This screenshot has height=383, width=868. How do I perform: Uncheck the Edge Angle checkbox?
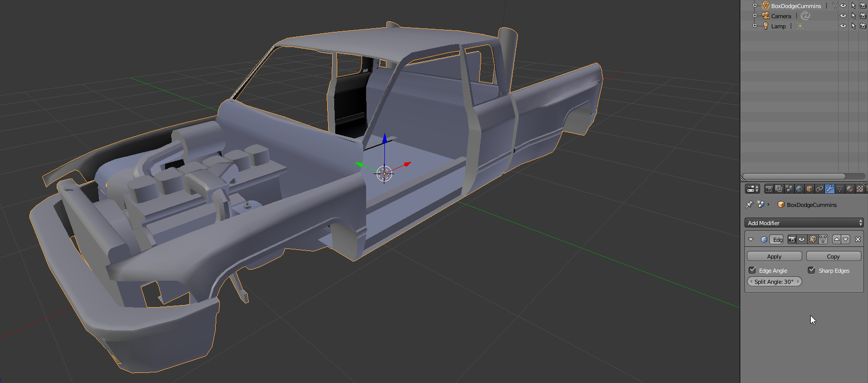click(752, 270)
